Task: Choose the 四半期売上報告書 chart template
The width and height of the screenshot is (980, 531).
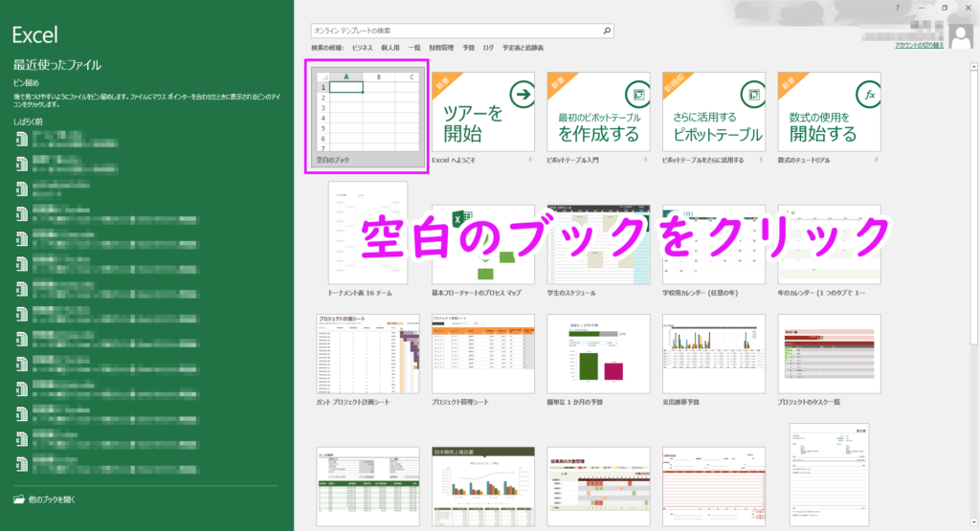Action: point(483,487)
